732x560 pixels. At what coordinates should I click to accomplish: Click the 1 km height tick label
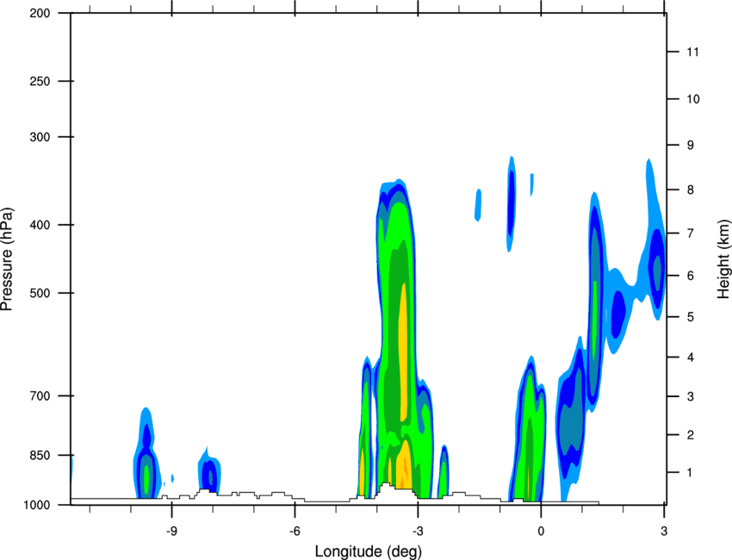click(x=691, y=473)
